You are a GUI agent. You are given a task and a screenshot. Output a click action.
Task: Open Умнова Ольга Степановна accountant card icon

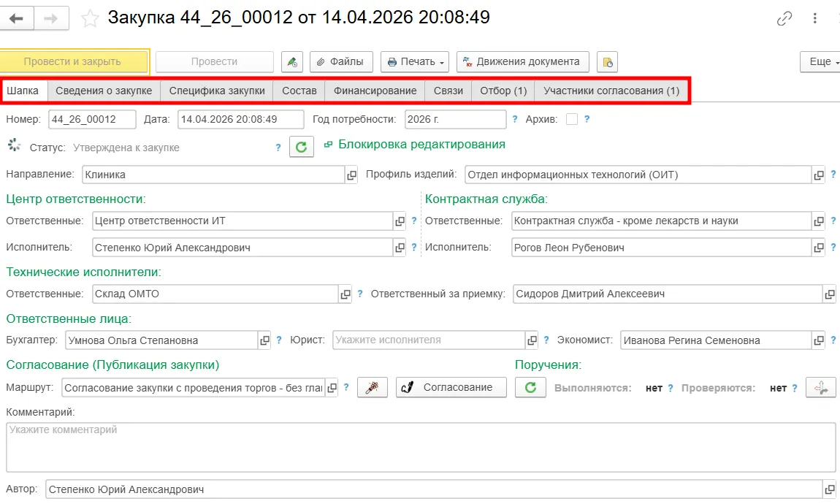(264, 340)
